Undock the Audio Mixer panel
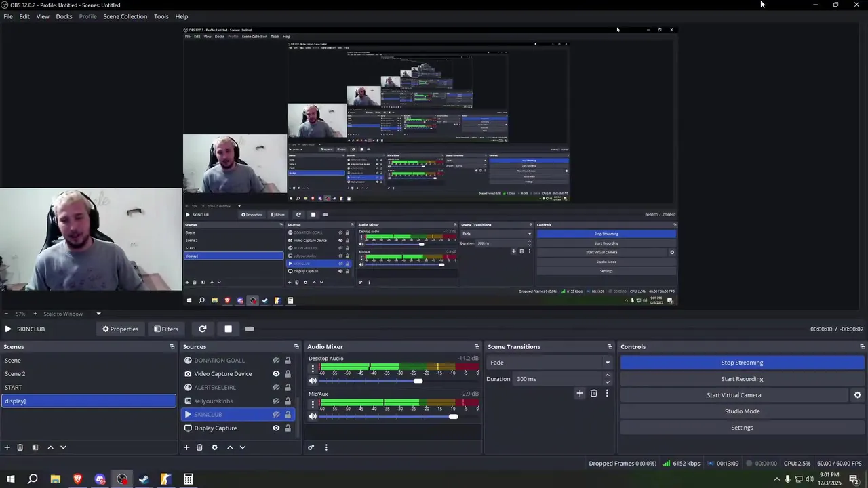The height and width of the screenshot is (488, 868). point(477,346)
